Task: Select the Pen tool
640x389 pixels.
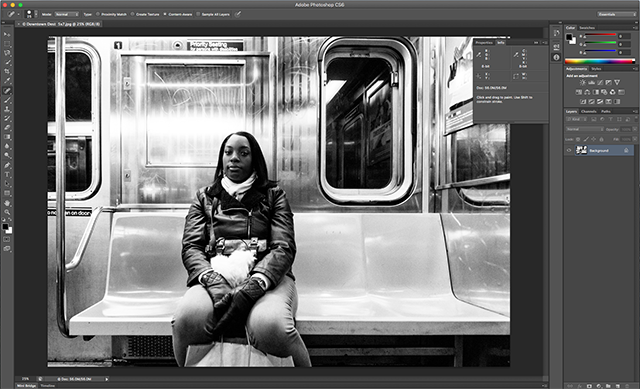Action: (7, 165)
